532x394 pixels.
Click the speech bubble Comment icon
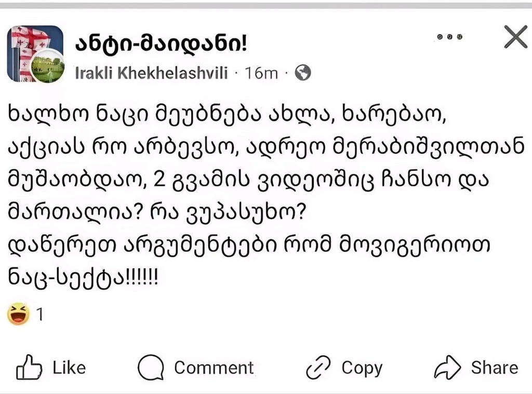click(151, 368)
